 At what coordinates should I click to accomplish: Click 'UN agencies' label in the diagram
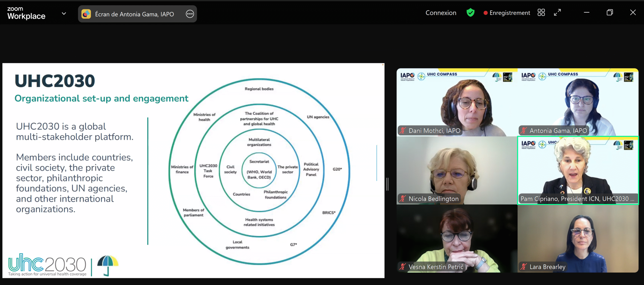click(x=318, y=117)
